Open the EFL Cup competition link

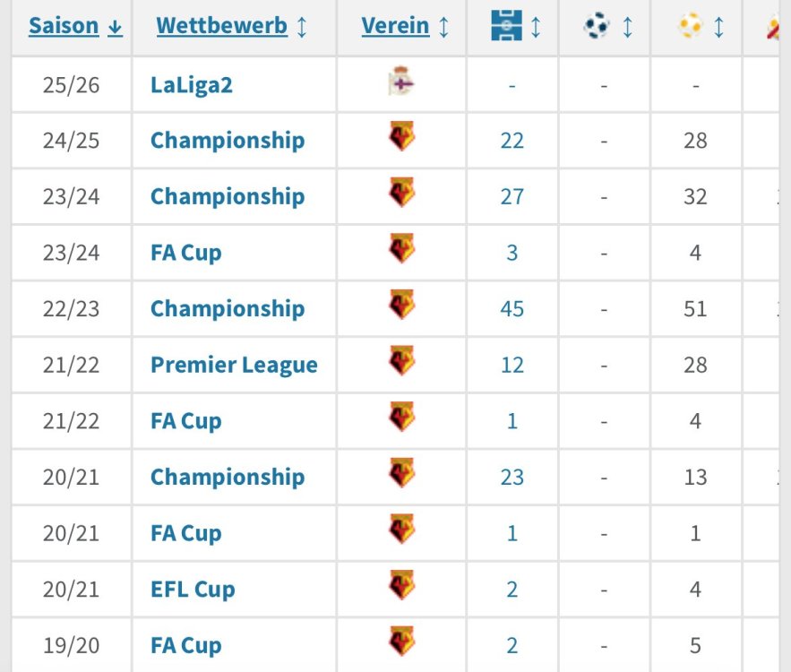(x=193, y=590)
